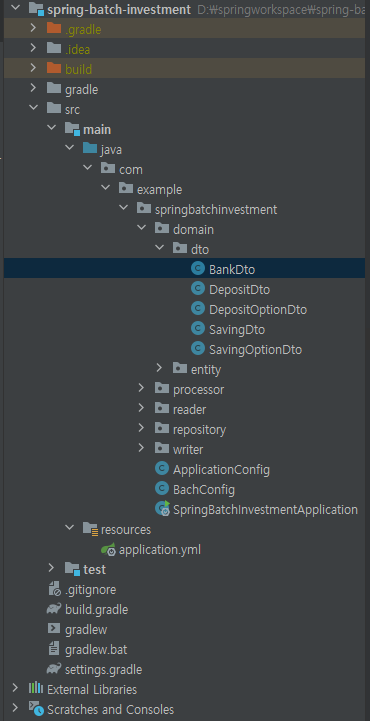Click the test module folder icon

[x=72, y=569]
